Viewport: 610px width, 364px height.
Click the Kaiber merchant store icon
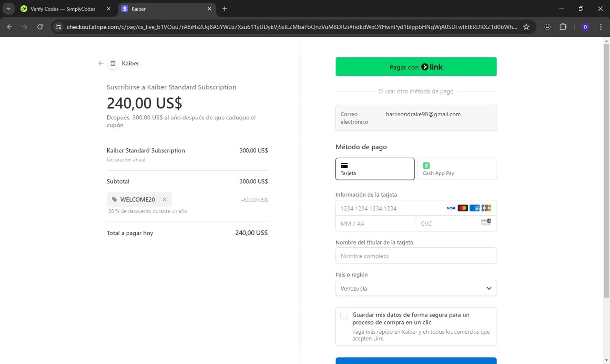(x=113, y=63)
